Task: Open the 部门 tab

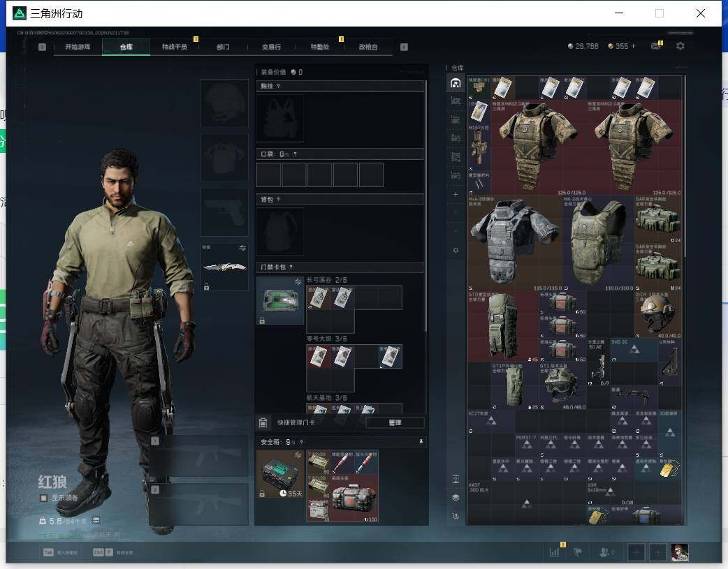Action: [x=223, y=47]
